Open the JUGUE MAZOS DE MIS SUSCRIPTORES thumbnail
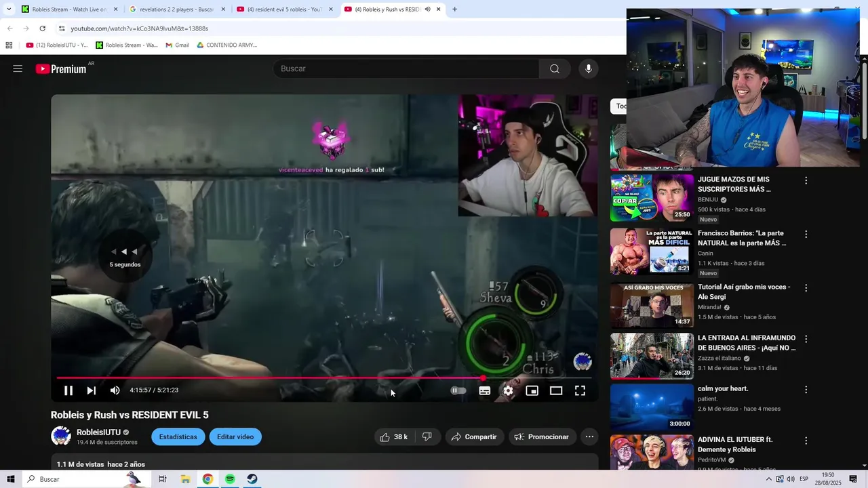The image size is (868, 488). [652, 198]
